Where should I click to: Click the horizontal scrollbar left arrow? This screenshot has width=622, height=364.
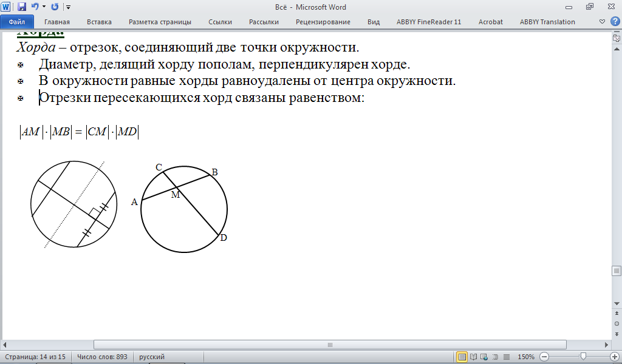(x=5, y=345)
